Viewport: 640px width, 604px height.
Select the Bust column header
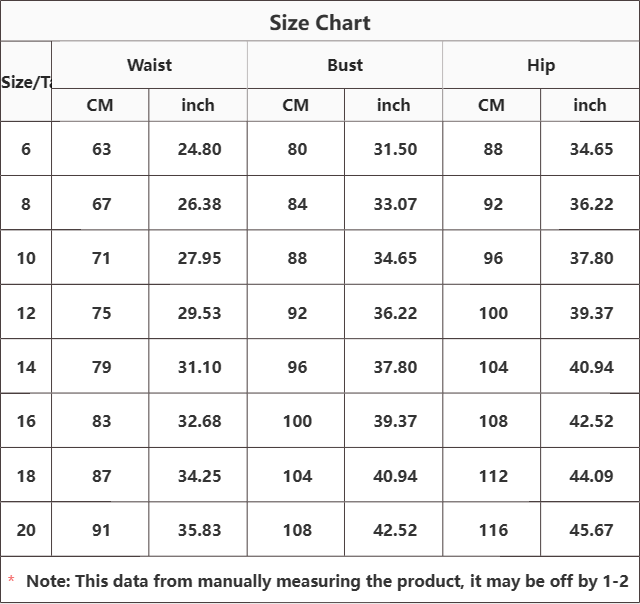pos(345,66)
